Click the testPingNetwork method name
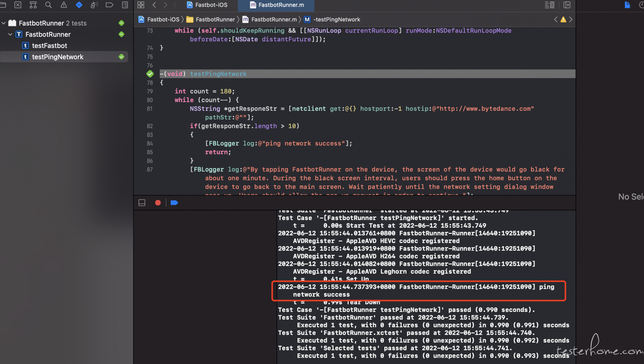644x364 pixels. click(218, 74)
